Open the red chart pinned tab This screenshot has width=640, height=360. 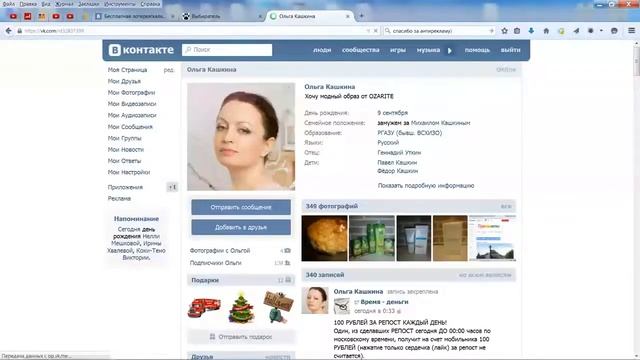click(x=28, y=16)
